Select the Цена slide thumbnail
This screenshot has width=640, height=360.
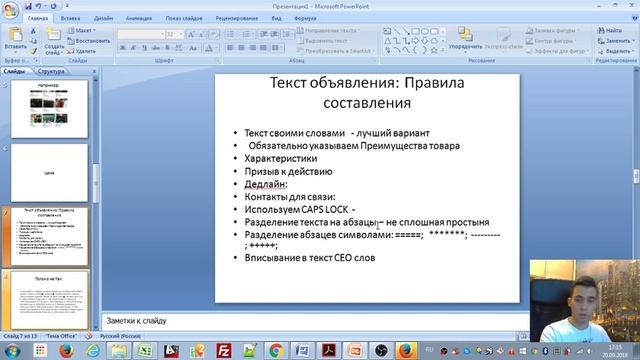click(49, 173)
